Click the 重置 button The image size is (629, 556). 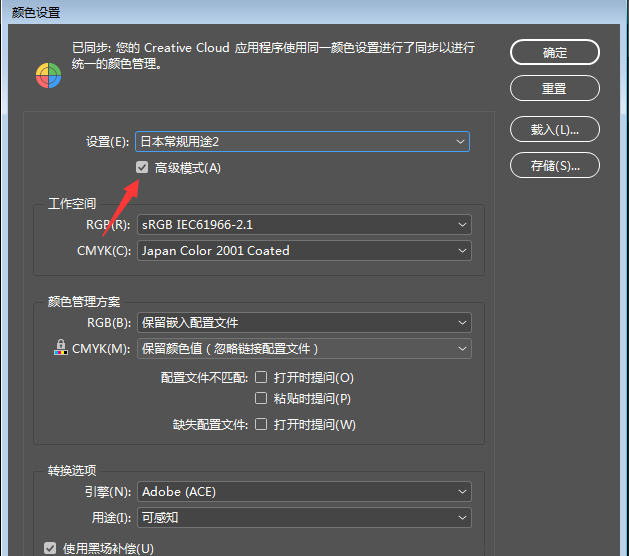pyautogui.click(x=555, y=88)
